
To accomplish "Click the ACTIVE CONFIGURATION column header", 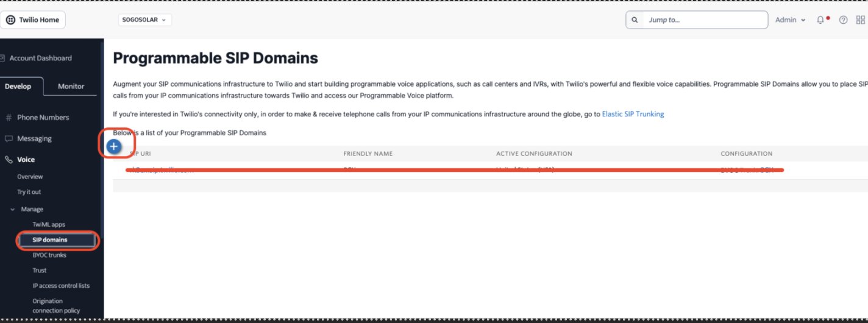I will tap(534, 154).
